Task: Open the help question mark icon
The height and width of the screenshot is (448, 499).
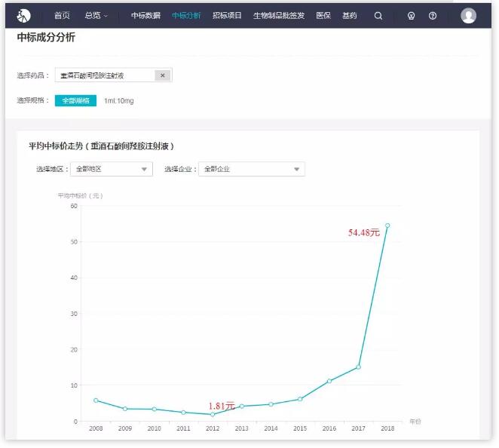Action: (x=433, y=15)
